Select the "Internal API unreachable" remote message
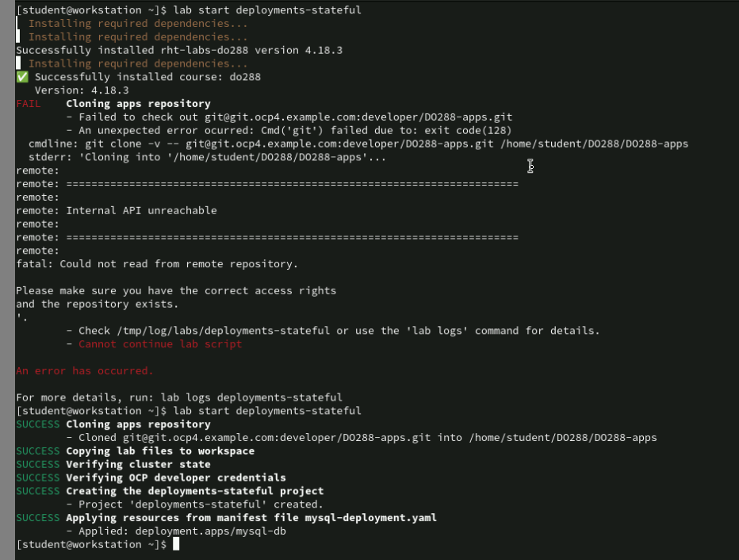The height and width of the screenshot is (560, 739). pyautogui.click(x=141, y=211)
